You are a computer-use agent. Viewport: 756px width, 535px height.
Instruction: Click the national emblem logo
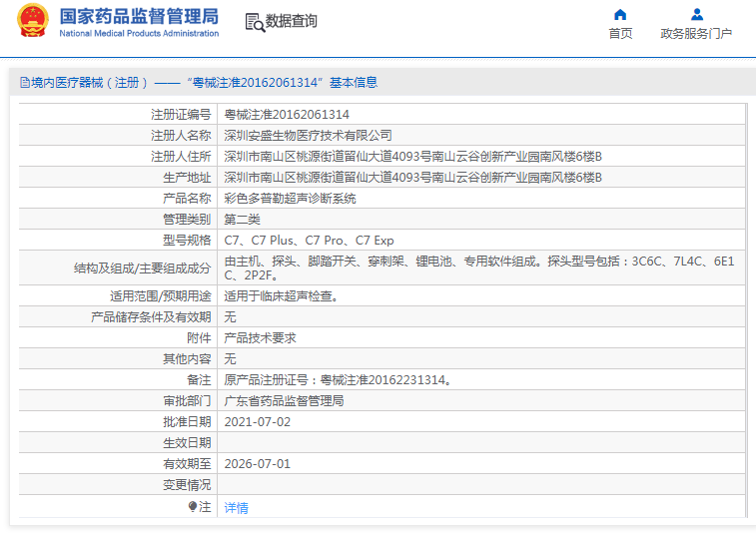point(31,22)
